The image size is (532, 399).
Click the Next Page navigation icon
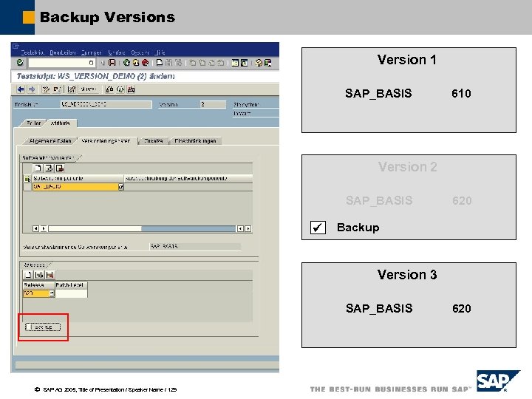tap(211, 62)
